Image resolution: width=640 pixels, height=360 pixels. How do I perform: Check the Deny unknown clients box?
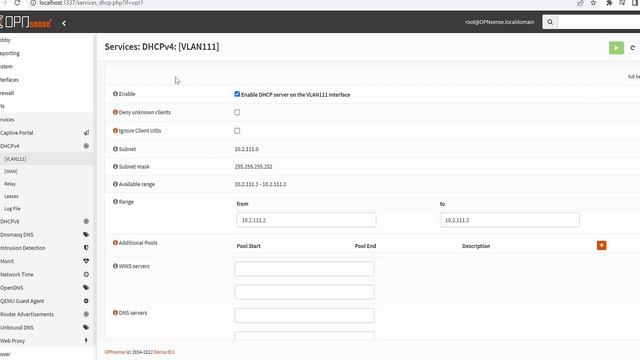tap(237, 112)
